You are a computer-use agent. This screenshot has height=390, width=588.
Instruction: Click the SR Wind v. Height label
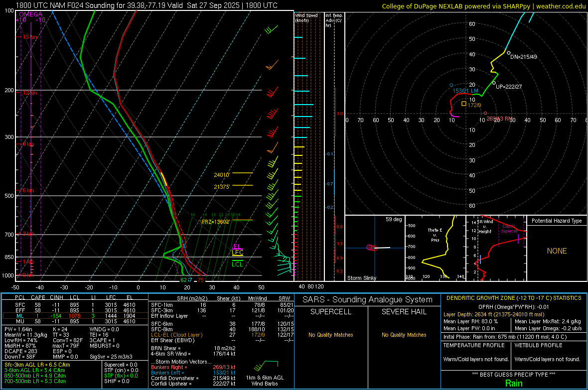click(485, 227)
